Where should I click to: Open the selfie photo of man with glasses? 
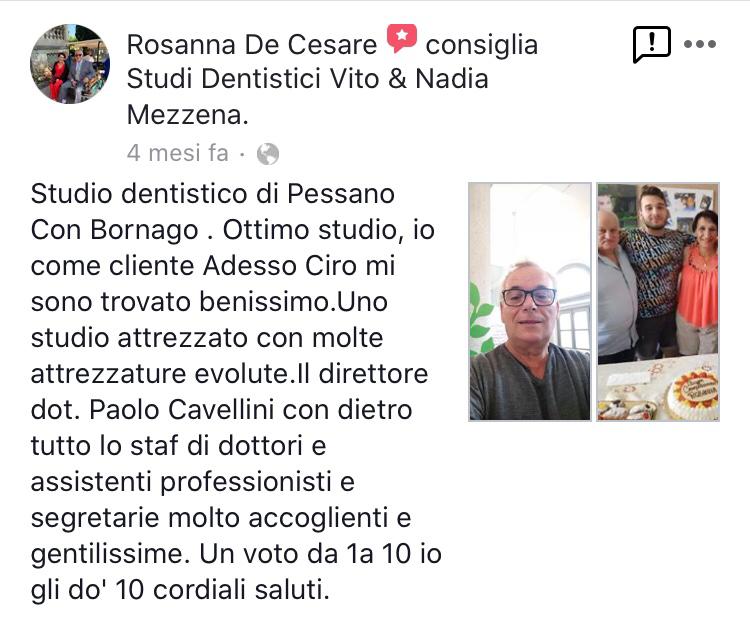click(529, 302)
